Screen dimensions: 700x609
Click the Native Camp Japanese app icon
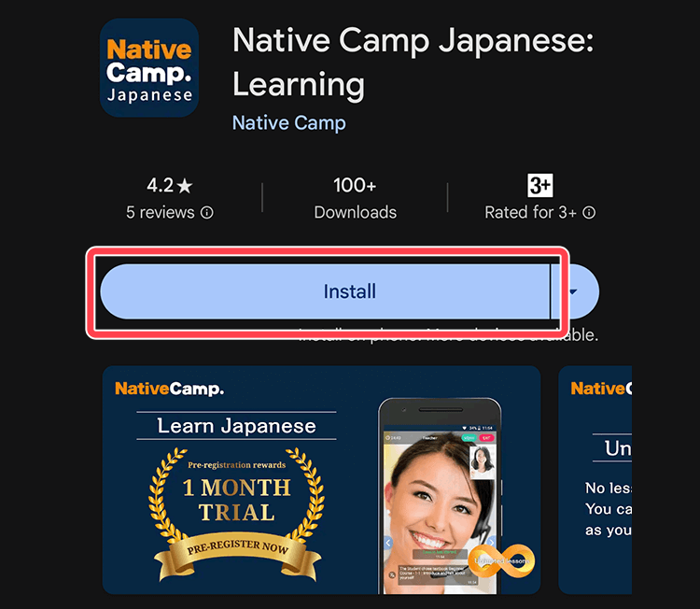pyautogui.click(x=149, y=68)
